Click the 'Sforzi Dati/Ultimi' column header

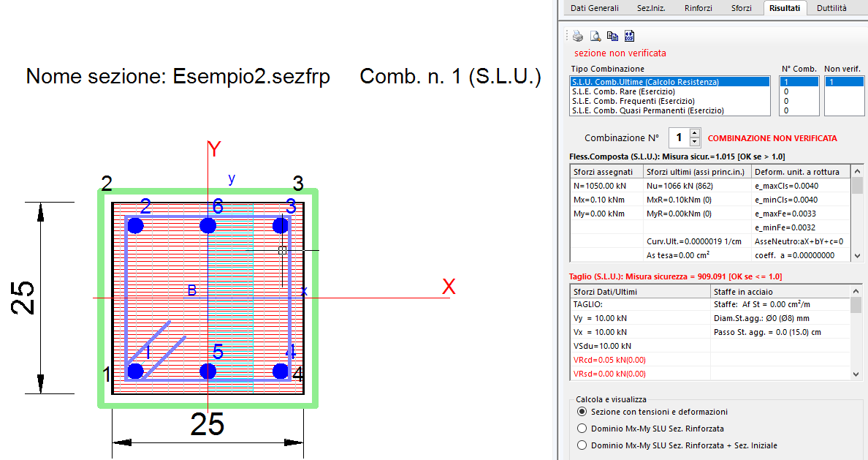[x=640, y=292]
